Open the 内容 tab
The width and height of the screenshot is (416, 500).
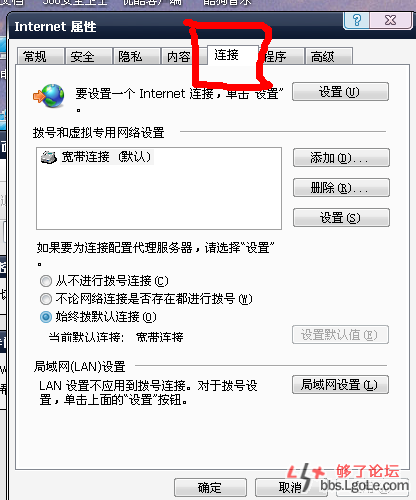178,56
